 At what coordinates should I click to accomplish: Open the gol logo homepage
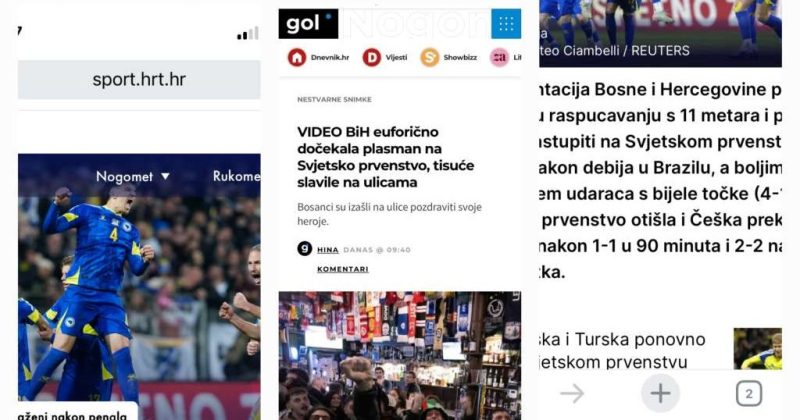(x=308, y=23)
